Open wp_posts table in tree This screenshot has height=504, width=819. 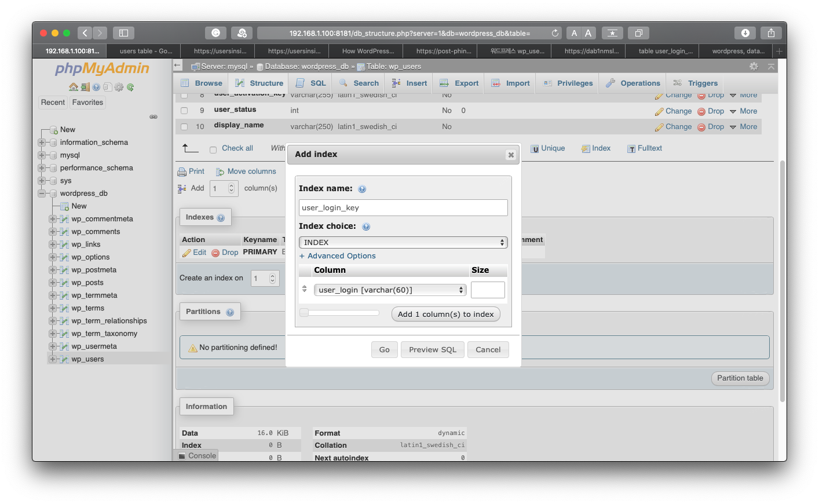(x=87, y=283)
